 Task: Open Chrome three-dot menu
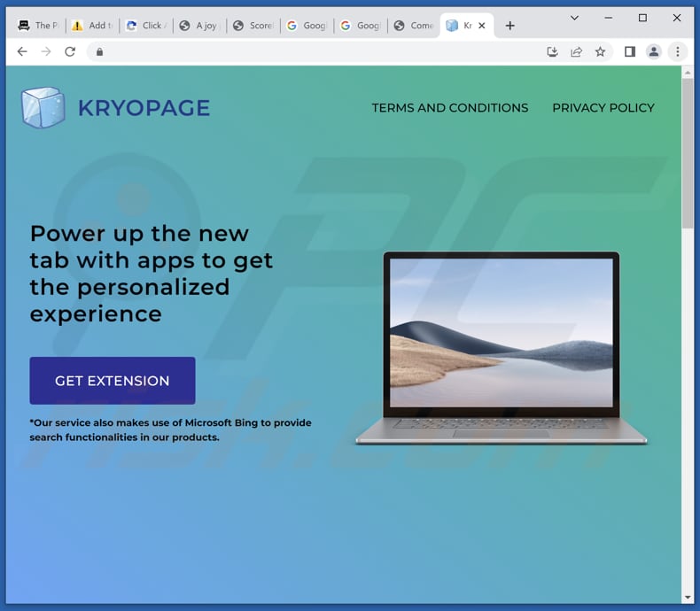click(678, 51)
